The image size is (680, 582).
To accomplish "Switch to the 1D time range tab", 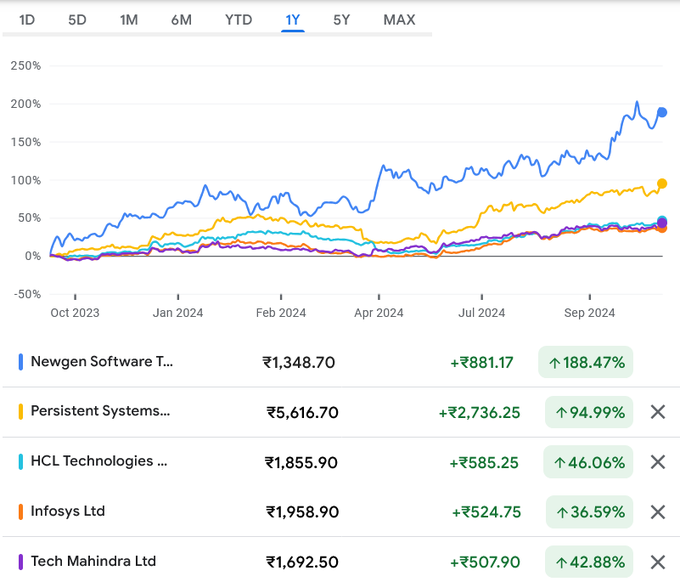I will click(27, 20).
